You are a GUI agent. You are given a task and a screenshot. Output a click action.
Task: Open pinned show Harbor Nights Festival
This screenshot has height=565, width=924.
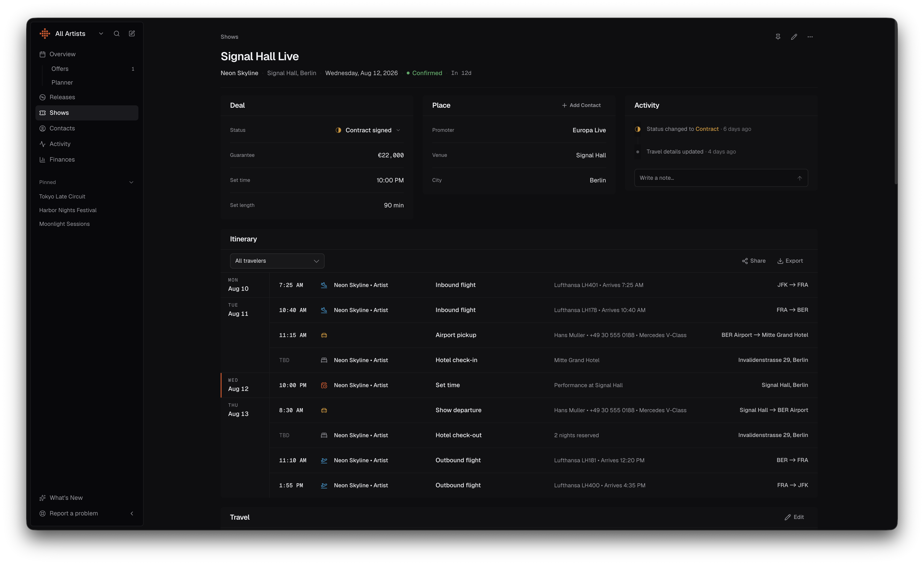tap(68, 210)
